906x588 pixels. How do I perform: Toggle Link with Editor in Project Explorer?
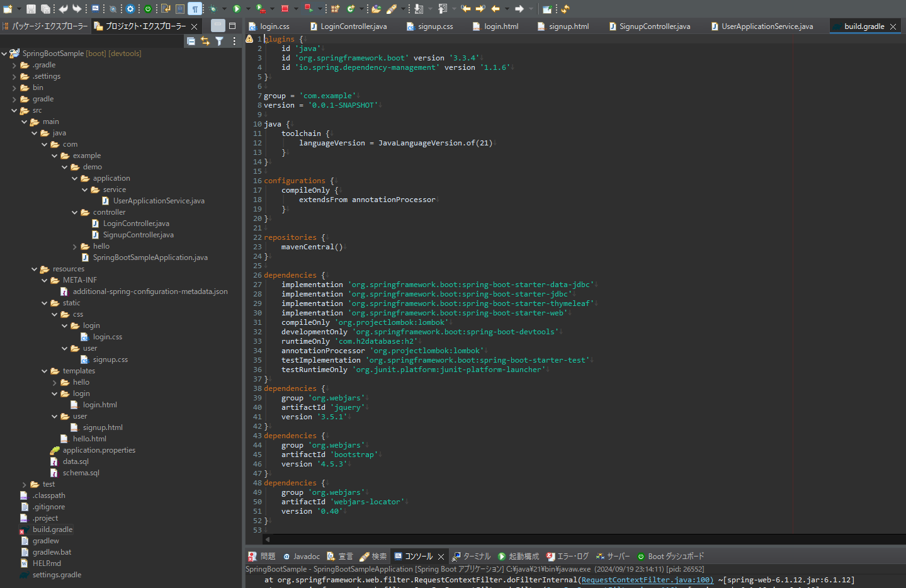point(205,41)
